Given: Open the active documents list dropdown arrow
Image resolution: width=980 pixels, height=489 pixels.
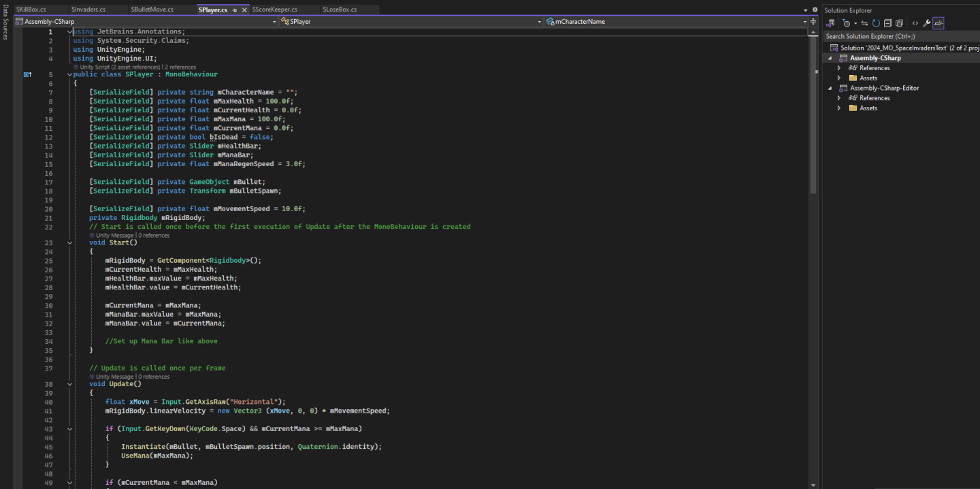Looking at the screenshot, I should point(806,10).
